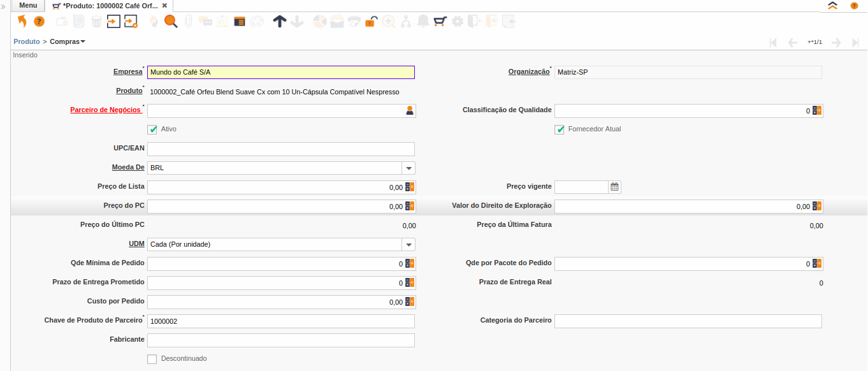Click the UPC/EAN input field

[x=281, y=149]
